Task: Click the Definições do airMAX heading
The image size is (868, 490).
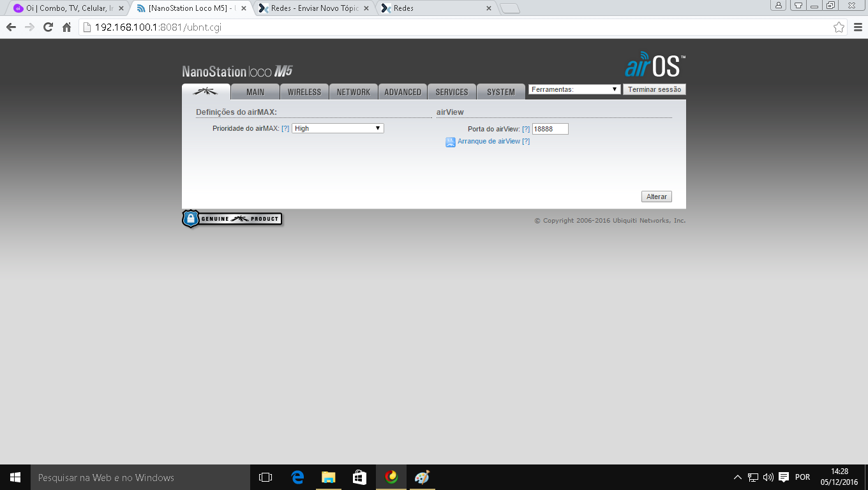Action: [x=236, y=112]
